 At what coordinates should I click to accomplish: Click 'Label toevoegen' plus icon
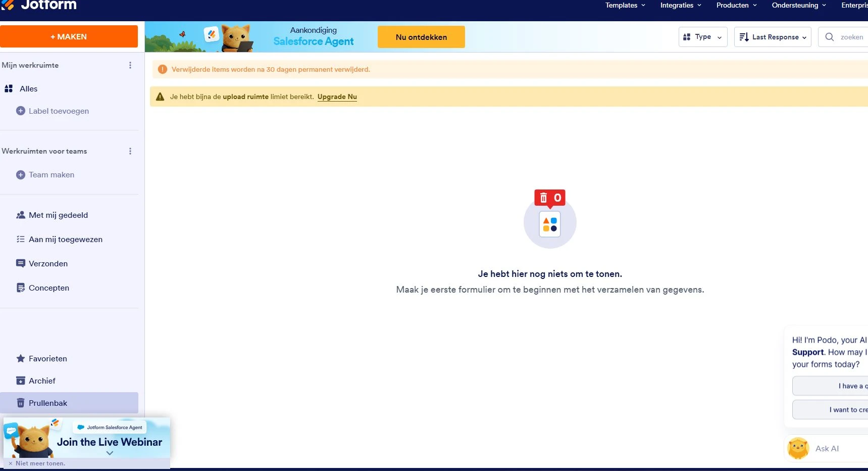(20, 111)
